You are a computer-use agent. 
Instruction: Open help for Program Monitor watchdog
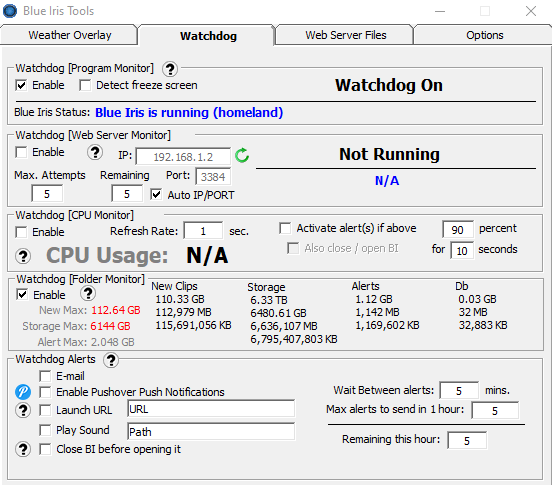(x=170, y=69)
